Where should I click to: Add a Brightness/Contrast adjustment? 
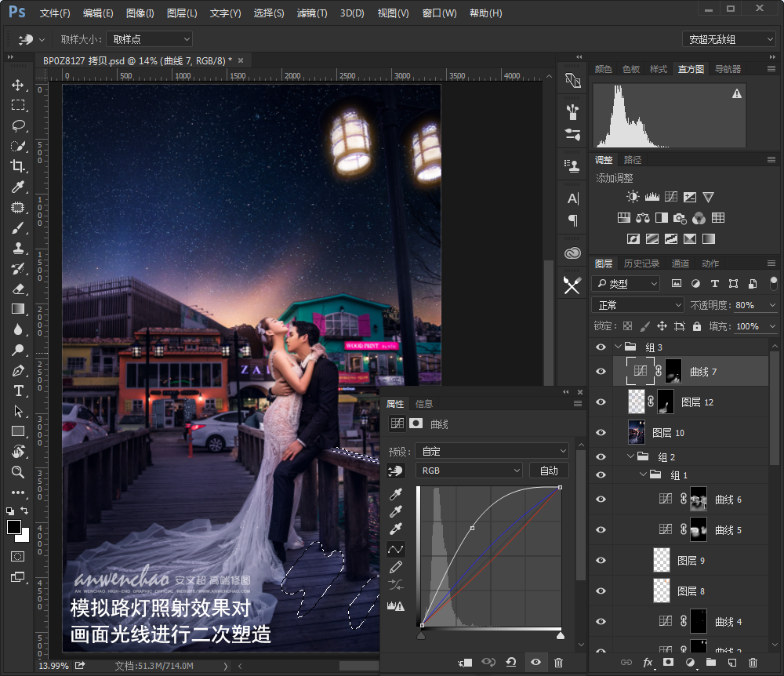pos(633,197)
